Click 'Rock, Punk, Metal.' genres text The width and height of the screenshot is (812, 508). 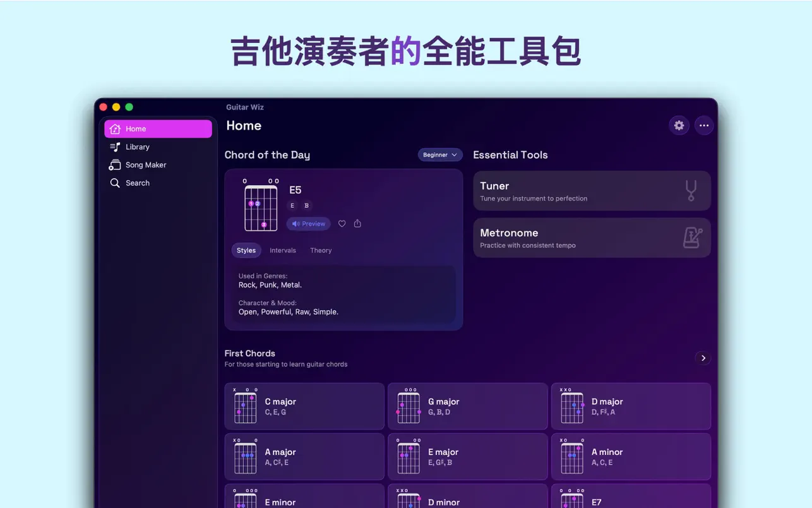click(270, 285)
